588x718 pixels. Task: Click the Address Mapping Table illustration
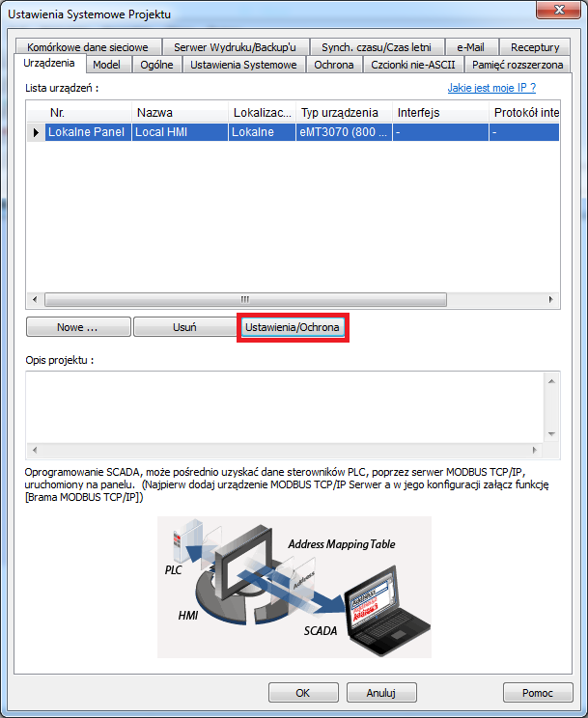pos(294,587)
